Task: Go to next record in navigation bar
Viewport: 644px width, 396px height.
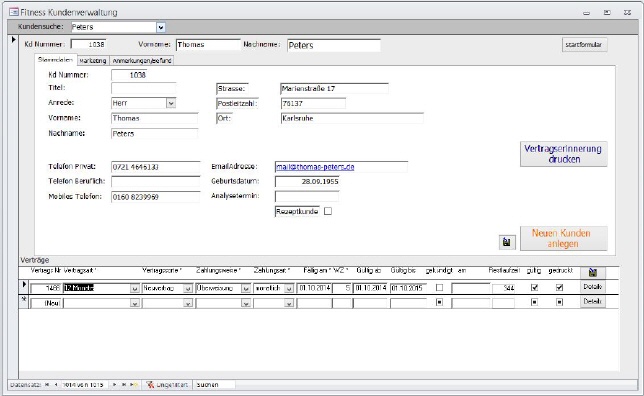Action: click(x=115, y=384)
